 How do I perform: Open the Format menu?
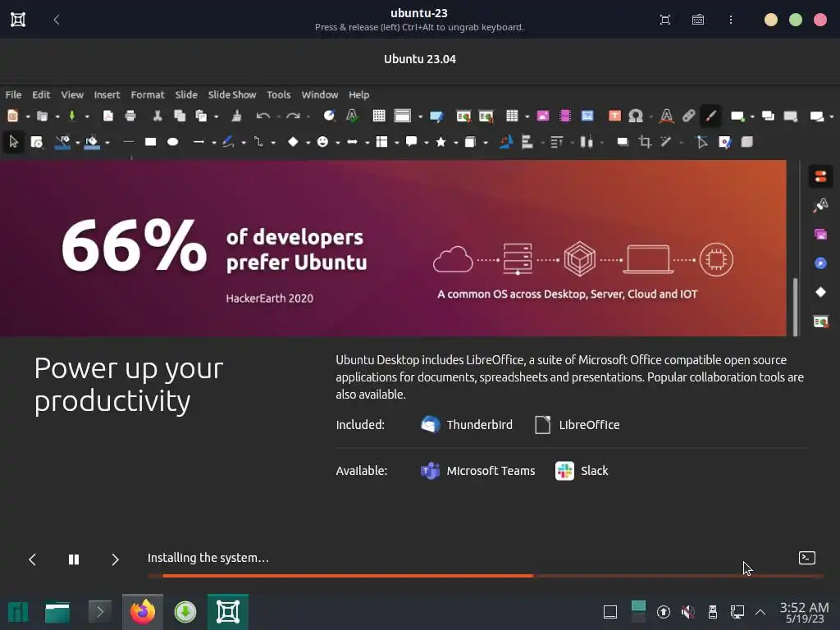[148, 95]
